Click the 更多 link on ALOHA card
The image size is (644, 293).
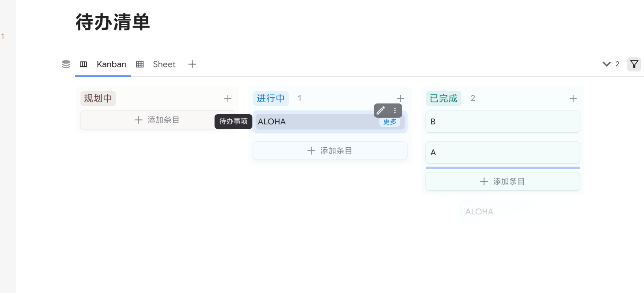click(x=390, y=122)
